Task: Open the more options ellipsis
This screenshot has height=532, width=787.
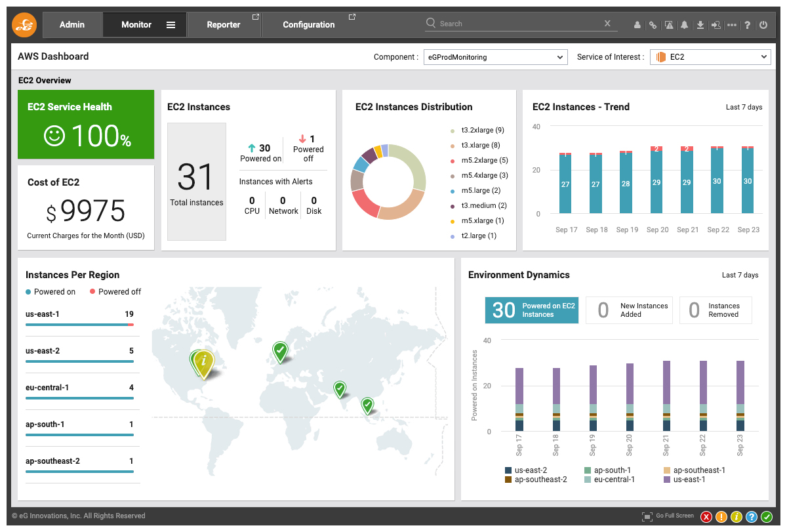Action: (x=732, y=25)
